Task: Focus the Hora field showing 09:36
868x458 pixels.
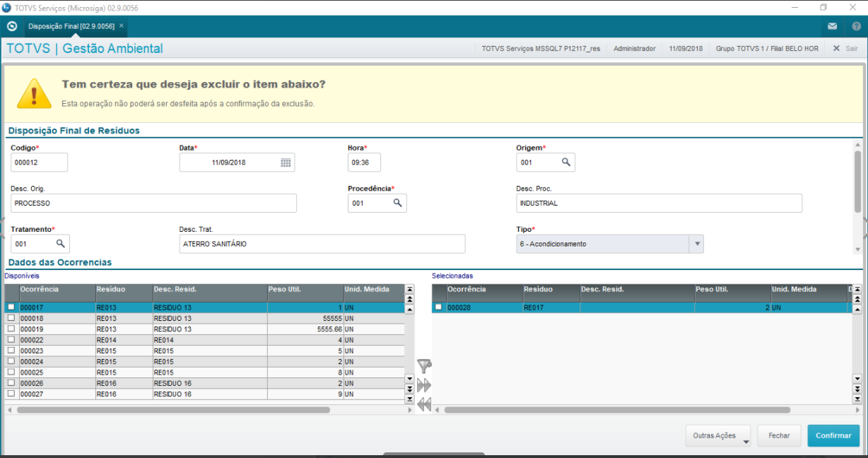Action: click(364, 163)
